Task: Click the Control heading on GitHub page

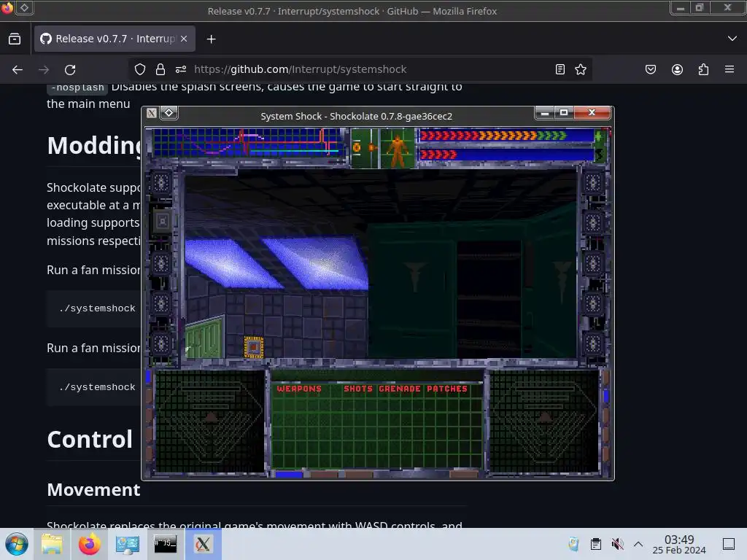Action: [x=90, y=439]
